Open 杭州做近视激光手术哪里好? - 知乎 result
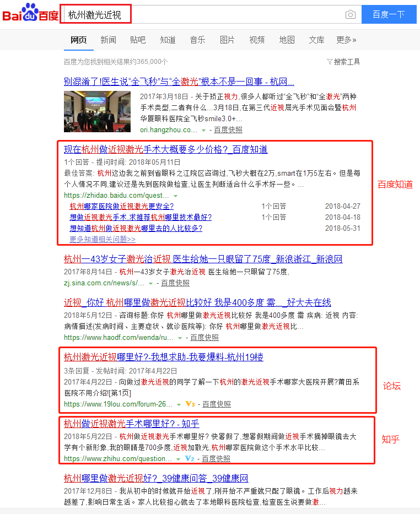This screenshot has height=514, width=420. [132, 424]
